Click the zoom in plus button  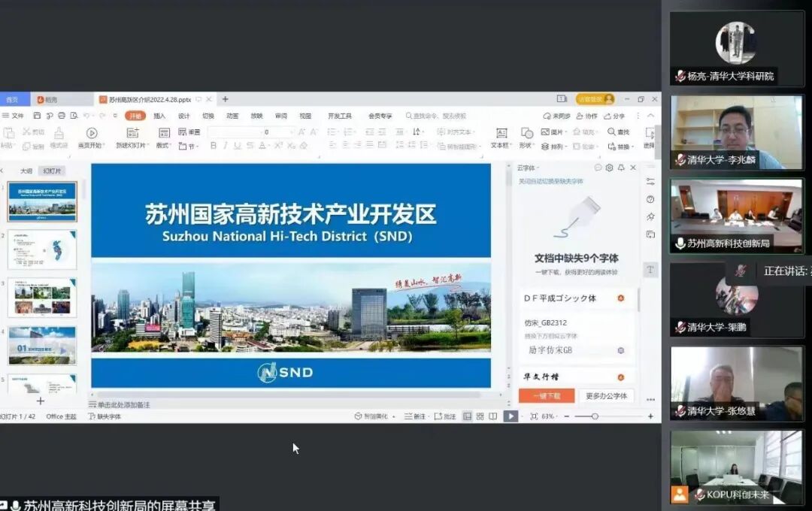650,416
